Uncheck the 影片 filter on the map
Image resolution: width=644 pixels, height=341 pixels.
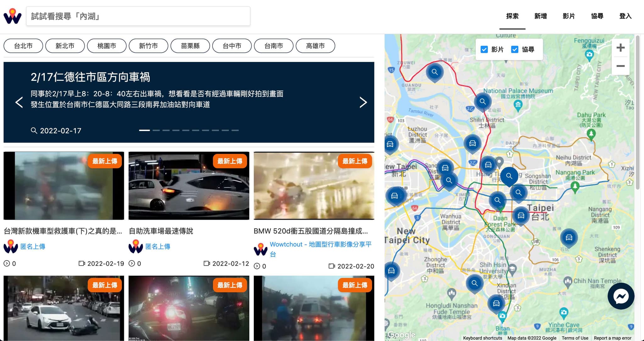click(484, 49)
